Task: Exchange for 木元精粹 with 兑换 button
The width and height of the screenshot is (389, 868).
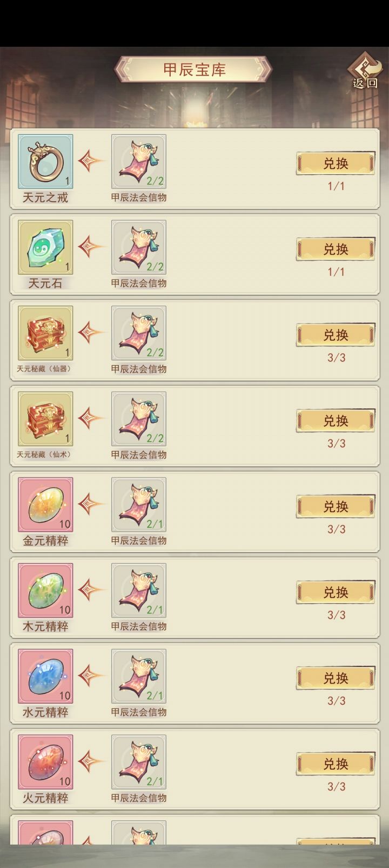Action: (x=336, y=593)
